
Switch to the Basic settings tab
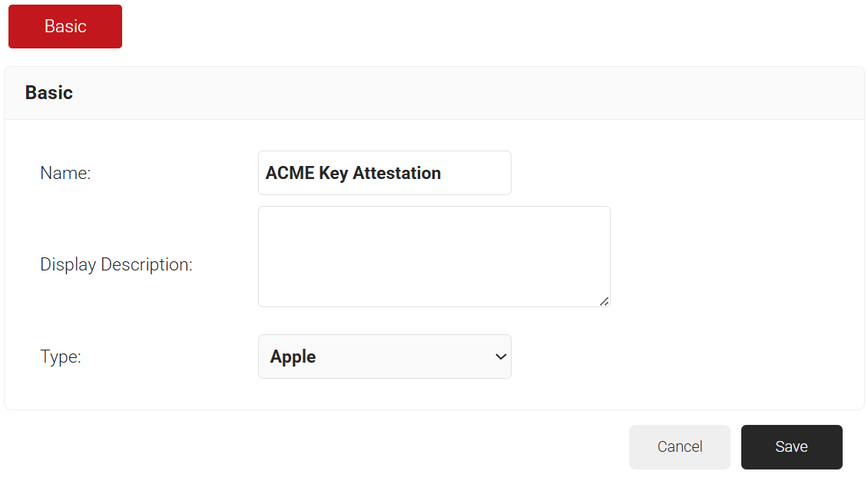click(x=65, y=27)
